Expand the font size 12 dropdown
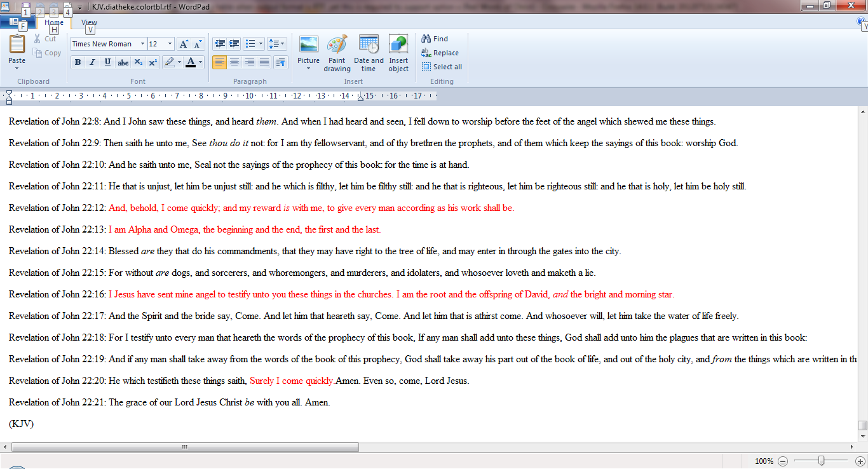 [170, 44]
